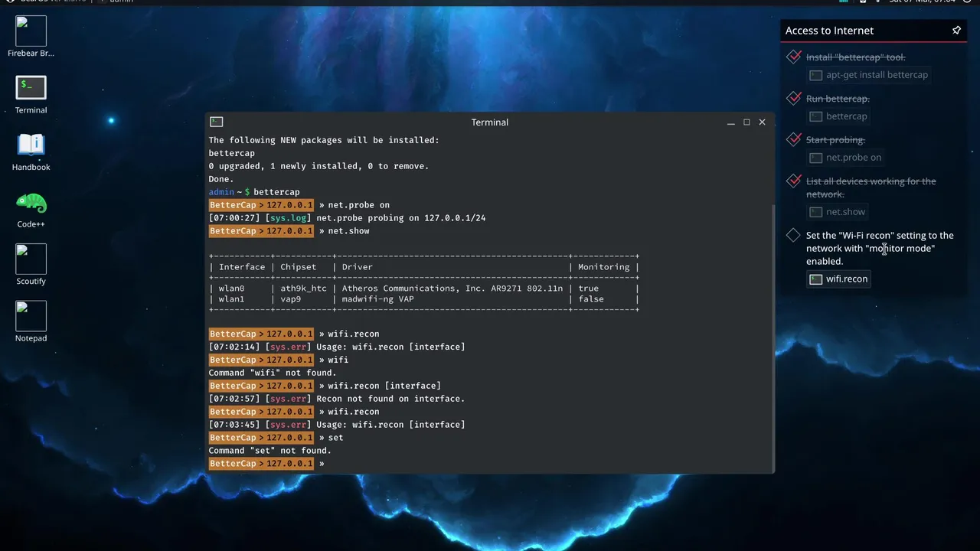Click the following NEW packages line
The width and height of the screenshot is (980, 551).
tap(324, 140)
